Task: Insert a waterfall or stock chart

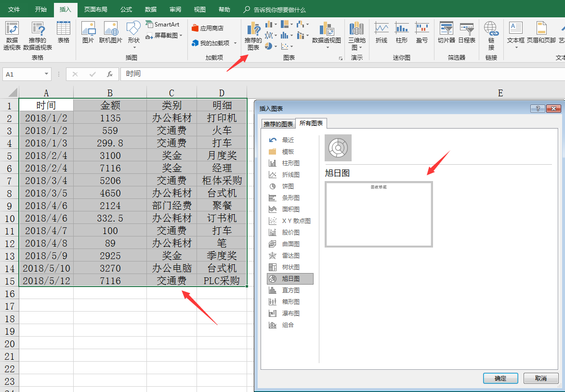Action: (x=302, y=25)
